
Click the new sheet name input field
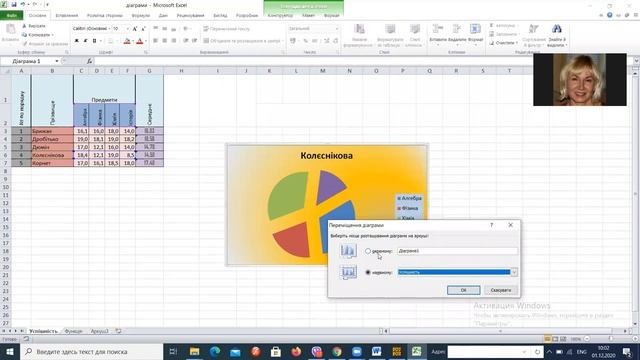click(x=457, y=251)
